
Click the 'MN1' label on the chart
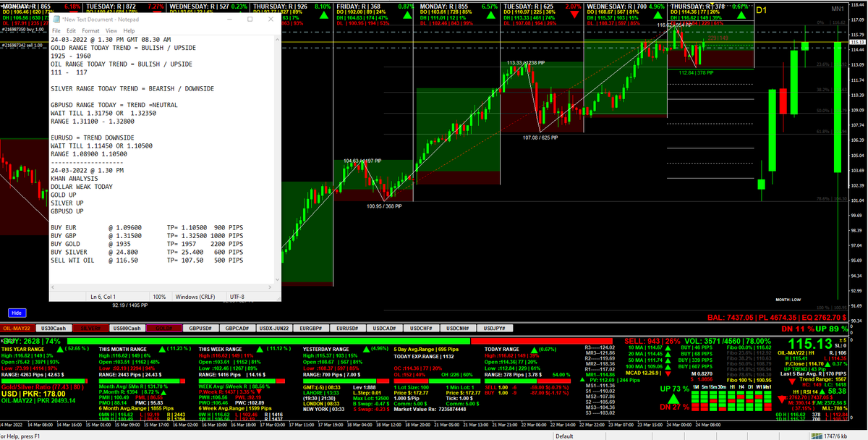[x=837, y=8]
